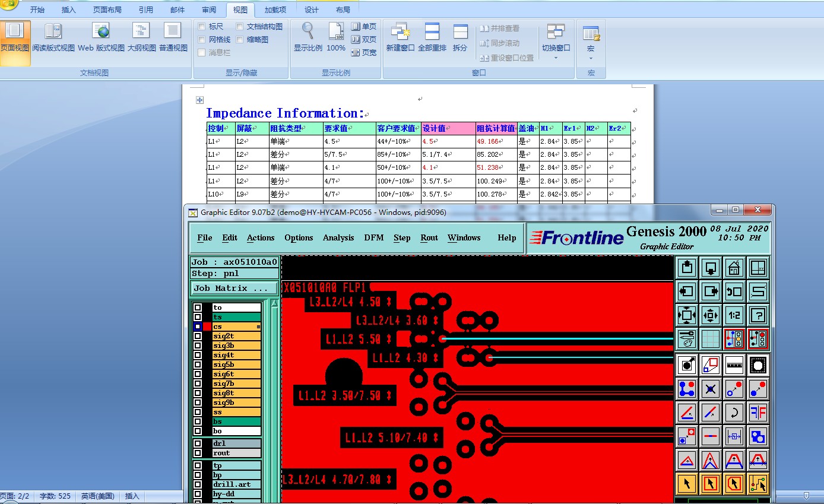Click the 双页 two pages button

364,40
